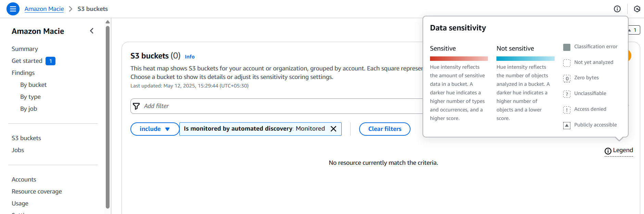The height and width of the screenshot is (214, 644).
Task: Click the Zero bytes legend icon
Action: (x=567, y=78)
